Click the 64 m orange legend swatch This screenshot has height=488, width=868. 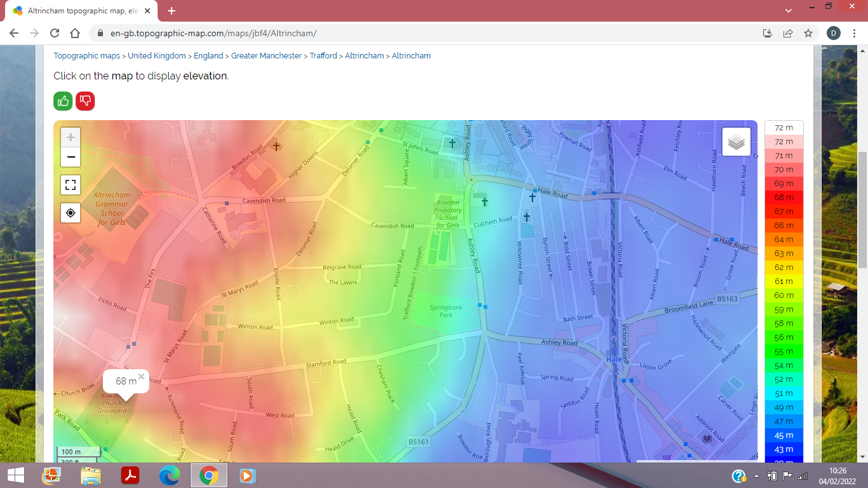pyautogui.click(x=784, y=240)
